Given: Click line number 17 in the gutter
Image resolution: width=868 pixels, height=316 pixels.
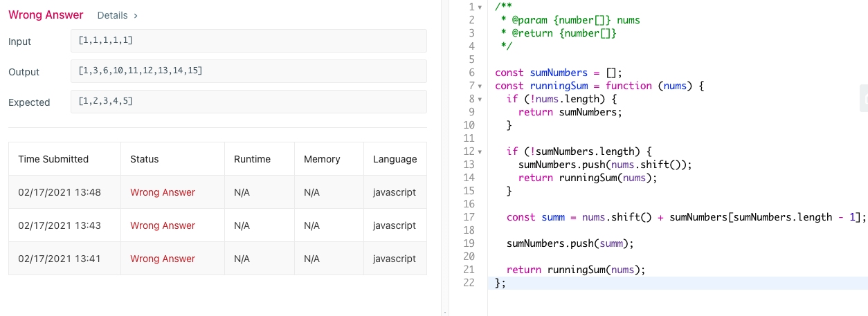Looking at the screenshot, I should point(469,217).
